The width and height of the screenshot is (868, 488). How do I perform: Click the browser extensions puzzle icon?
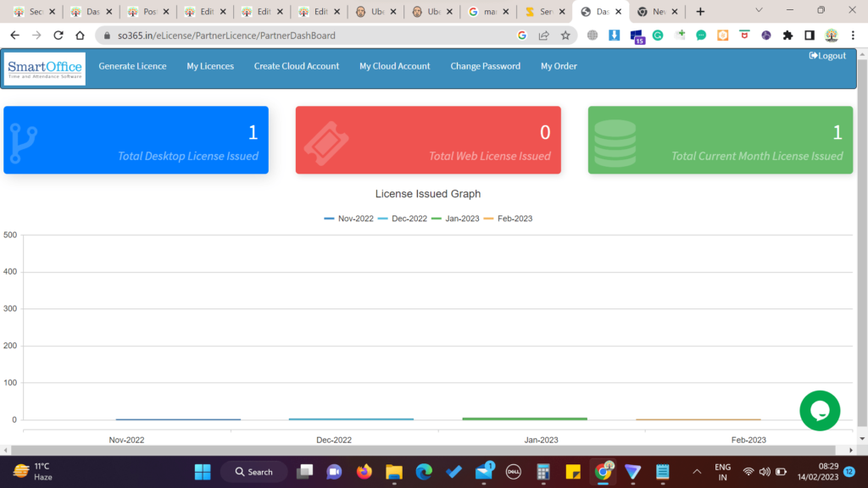pyautogui.click(x=787, y=36)
